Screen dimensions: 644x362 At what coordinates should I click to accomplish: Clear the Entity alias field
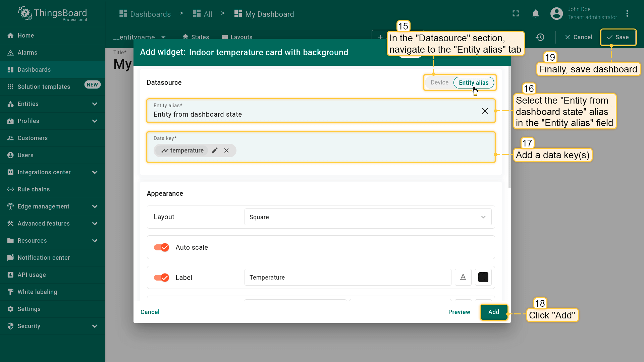pos(485,111)
